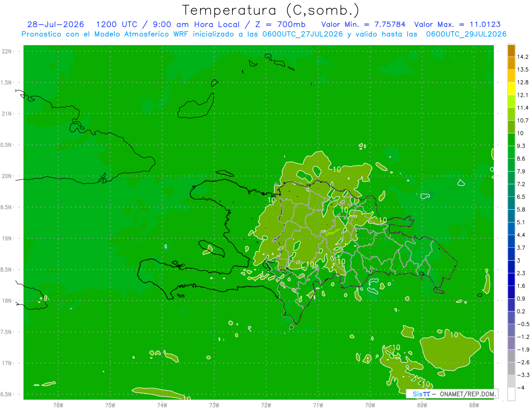
Task: Click the '6.5N' latitude axis label
Action: point(7,394)
